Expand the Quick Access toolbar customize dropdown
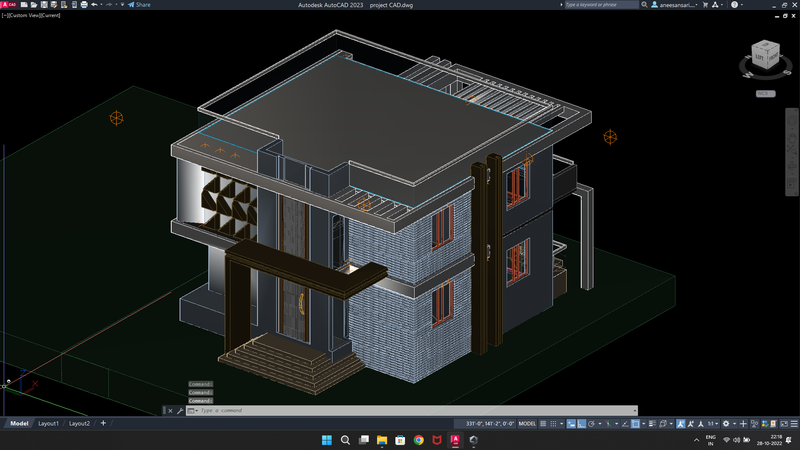Image resolution: width=800 pixels, height=450 pixels. click(121, 5)
